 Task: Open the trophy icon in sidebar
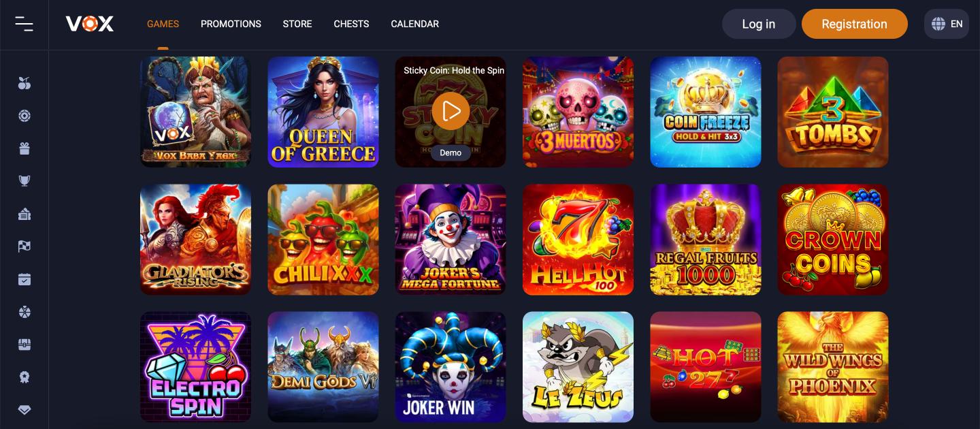24,181
